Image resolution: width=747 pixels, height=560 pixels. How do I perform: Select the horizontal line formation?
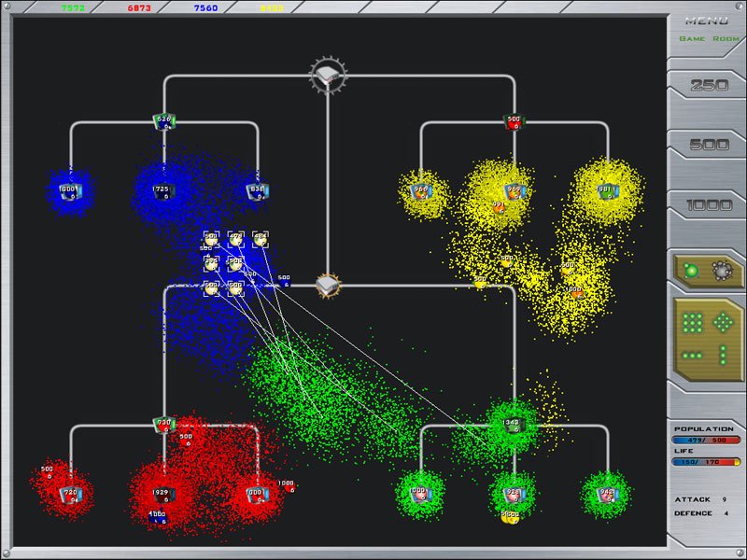[692, 356]
